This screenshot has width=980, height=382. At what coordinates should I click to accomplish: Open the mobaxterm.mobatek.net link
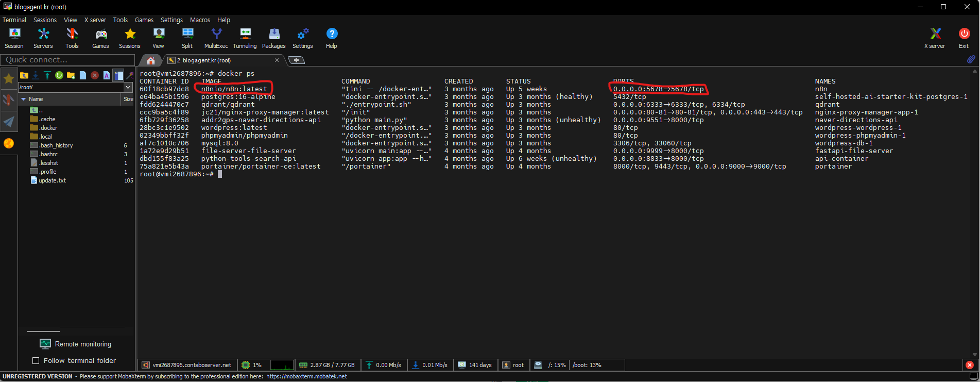click(x=306, y=376)
